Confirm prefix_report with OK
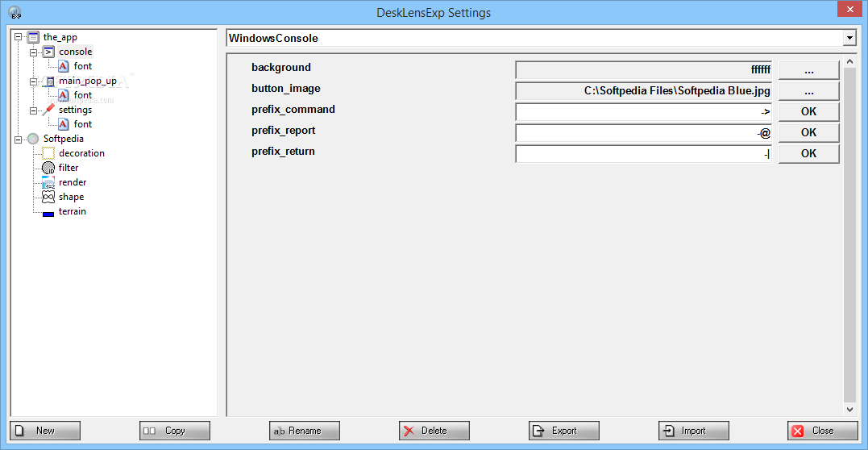 [x=809, y=133]
